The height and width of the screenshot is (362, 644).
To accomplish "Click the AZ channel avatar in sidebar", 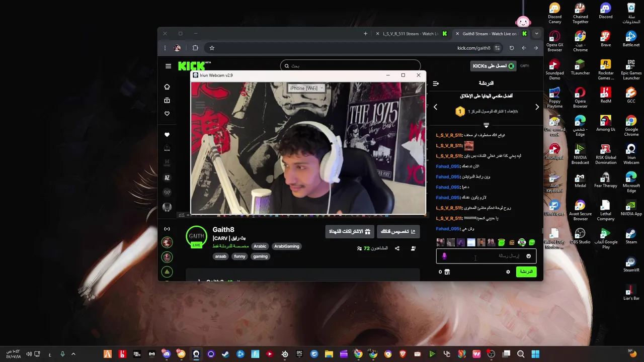I will pos(167,177).
